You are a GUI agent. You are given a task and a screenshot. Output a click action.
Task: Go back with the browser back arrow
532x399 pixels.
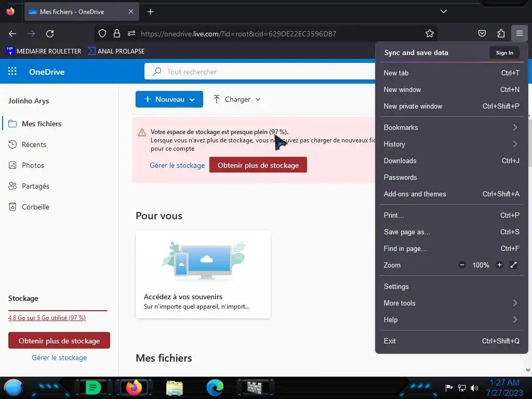click(x=12, y=34)
